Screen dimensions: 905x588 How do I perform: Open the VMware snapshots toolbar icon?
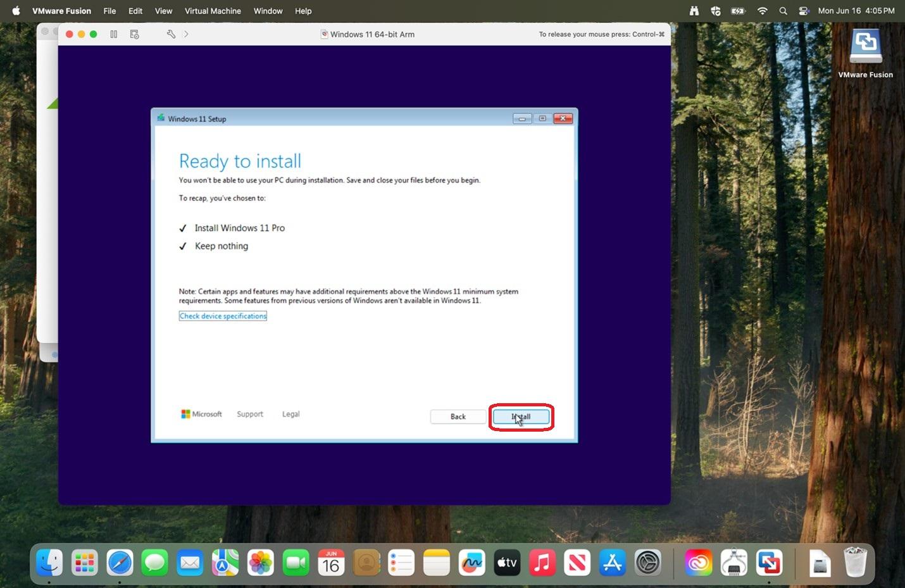[134, 34]
